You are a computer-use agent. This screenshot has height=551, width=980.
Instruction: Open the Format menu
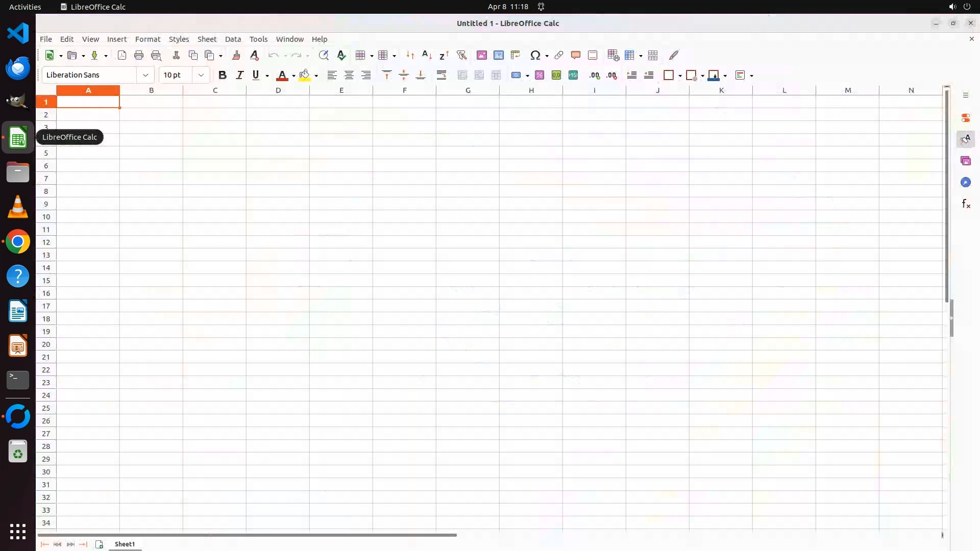pyautogui.click(x=148, y=39)
